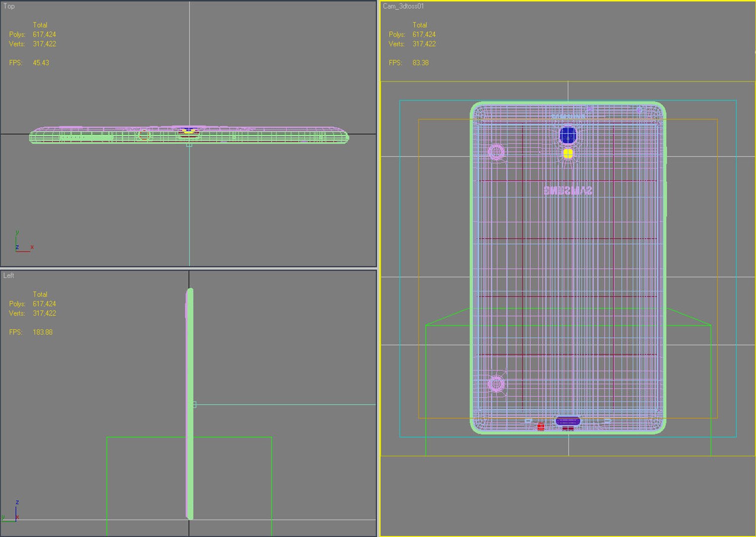Screen dimensions: 756x537
Task: Open the Left viewport label menu
Action: (x=8, y=275)
